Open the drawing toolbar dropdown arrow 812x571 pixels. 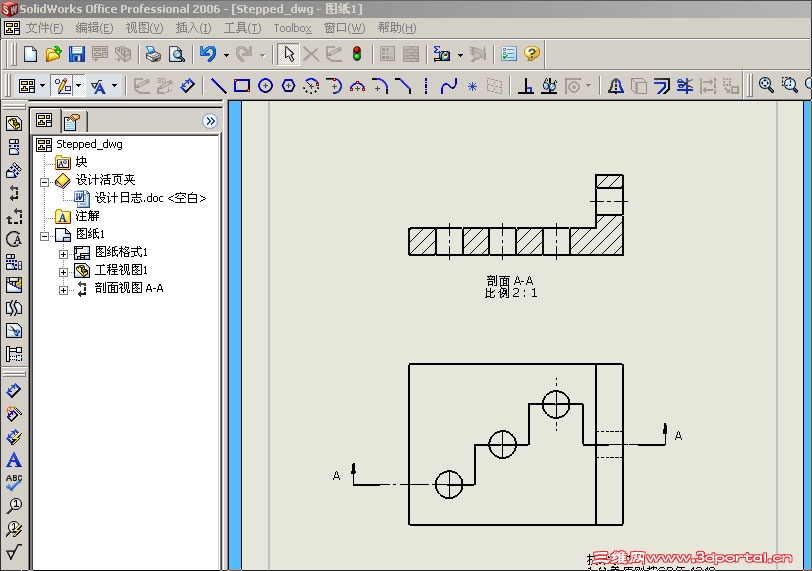[x=42, y=85]
